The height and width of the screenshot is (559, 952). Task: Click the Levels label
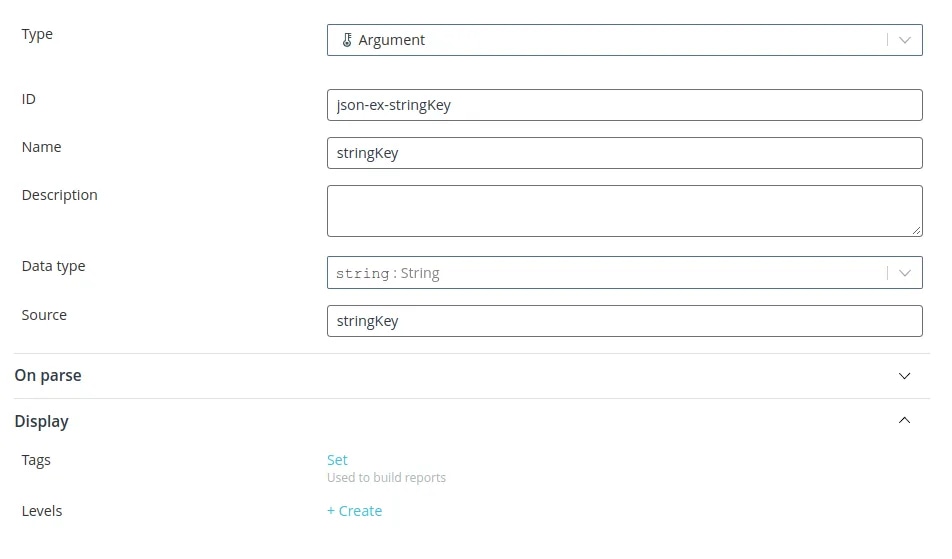[42, 511]
